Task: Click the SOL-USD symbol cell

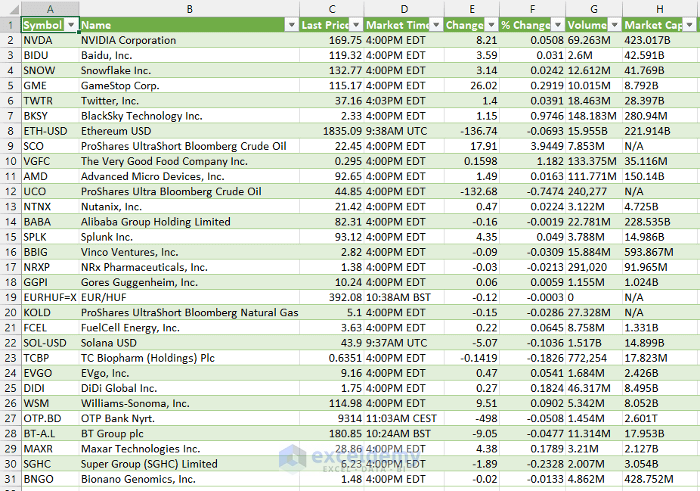Action: pos(50,343)
